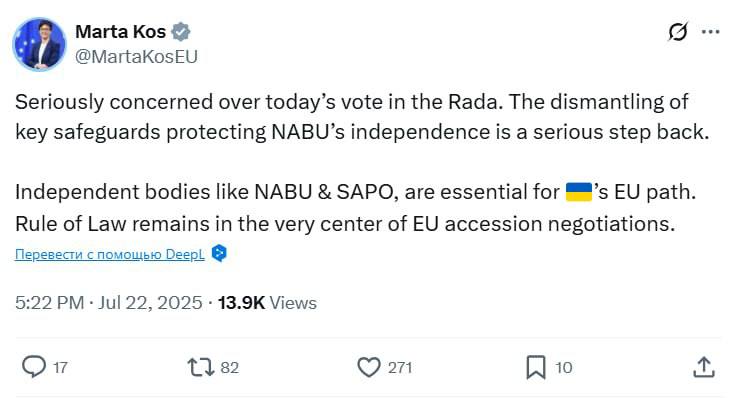Open the 5:22 PM · Jul 22, 2025 timestamp
This screenshot has height=398, width=742.
click(108, 302)
